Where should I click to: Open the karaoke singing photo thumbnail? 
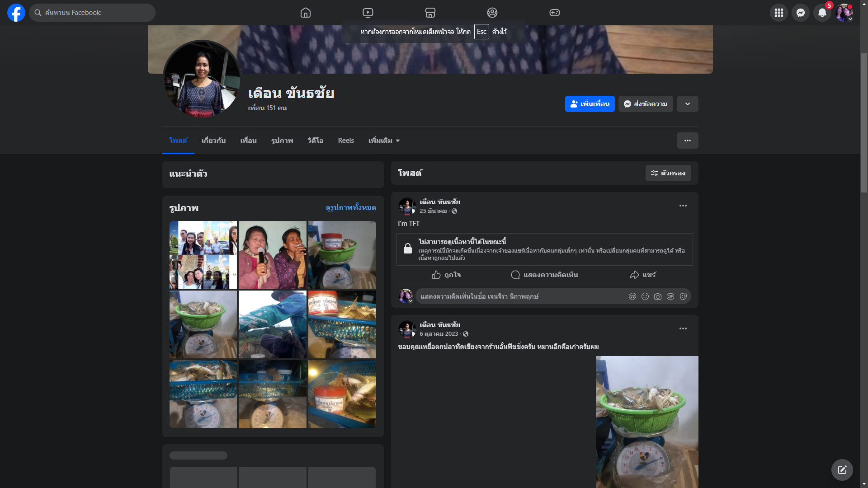[x=273, y=255]
